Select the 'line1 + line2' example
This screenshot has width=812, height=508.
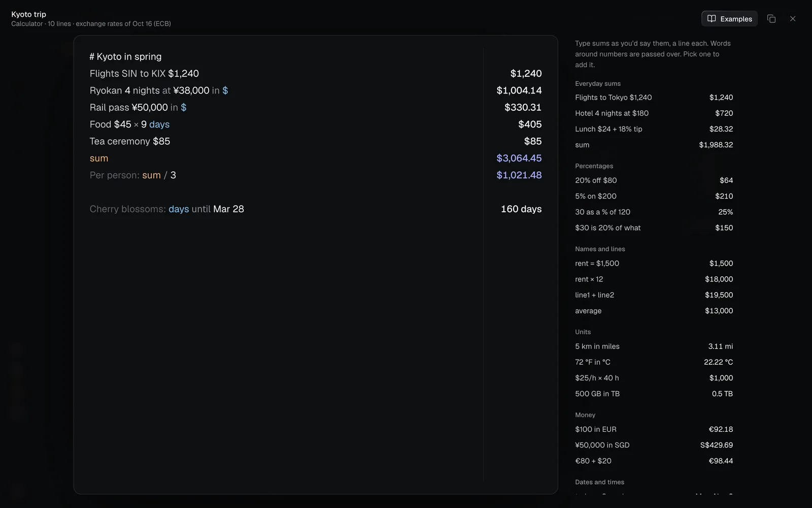[654, 295]
